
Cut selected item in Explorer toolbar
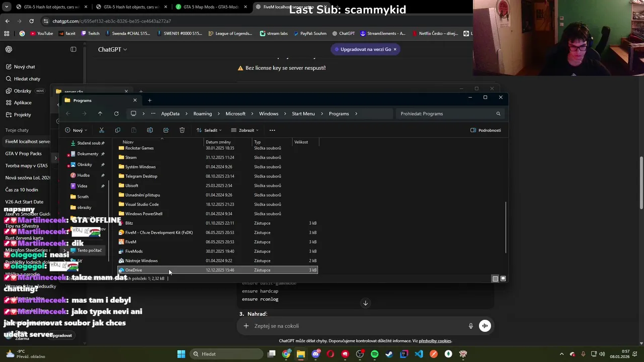point(102,130)
